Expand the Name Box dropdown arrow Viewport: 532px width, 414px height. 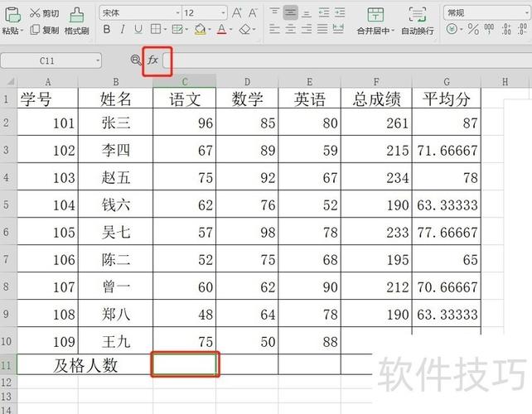98,60
